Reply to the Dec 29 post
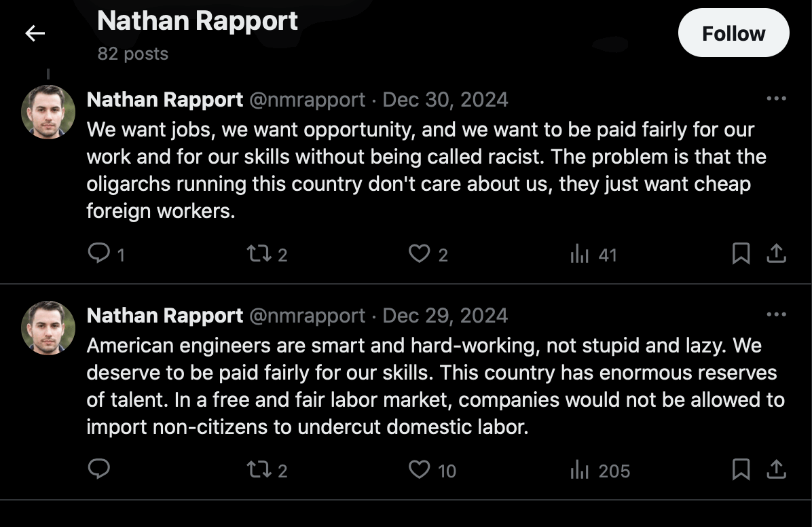This screenshot has height=527, width=812. click(x=99, y=469)
